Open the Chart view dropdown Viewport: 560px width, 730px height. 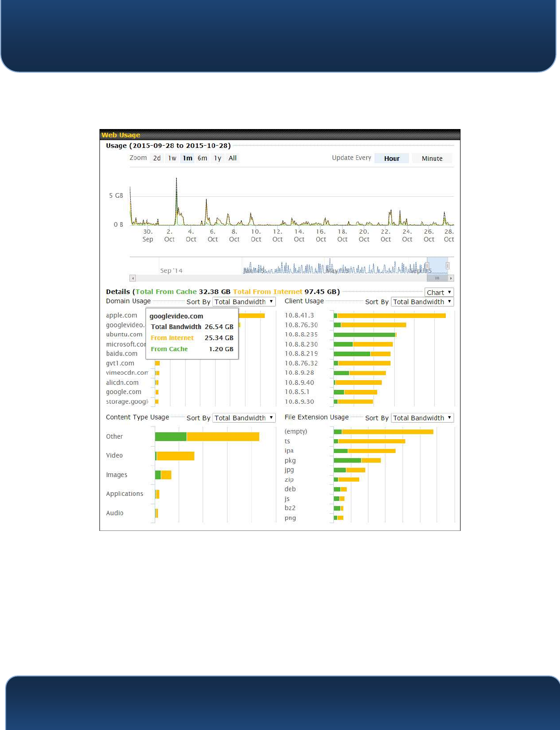pos(439,292)
